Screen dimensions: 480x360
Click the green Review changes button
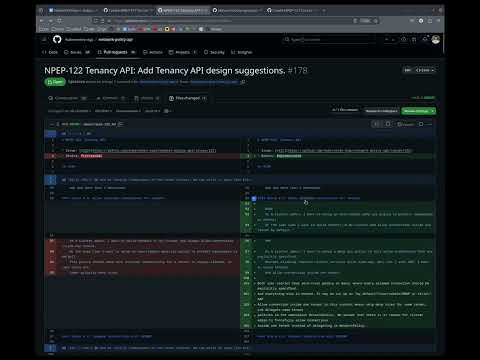(418, 111)
